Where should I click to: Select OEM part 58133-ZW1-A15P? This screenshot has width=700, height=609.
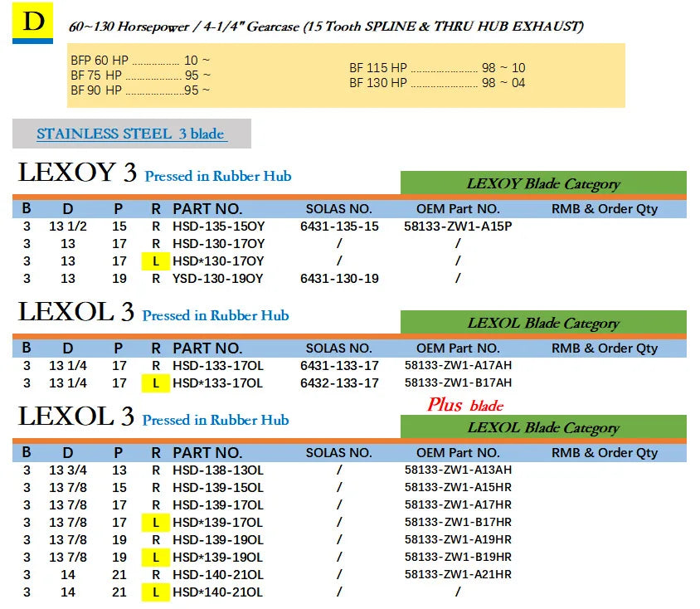(458, 227)
